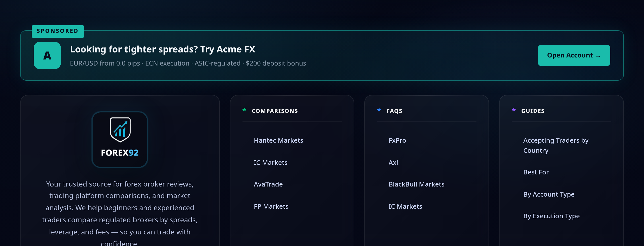Open IC Markets under FAQs
The width and height of the screenshot is (644, 246).
(x=405, y=206)
